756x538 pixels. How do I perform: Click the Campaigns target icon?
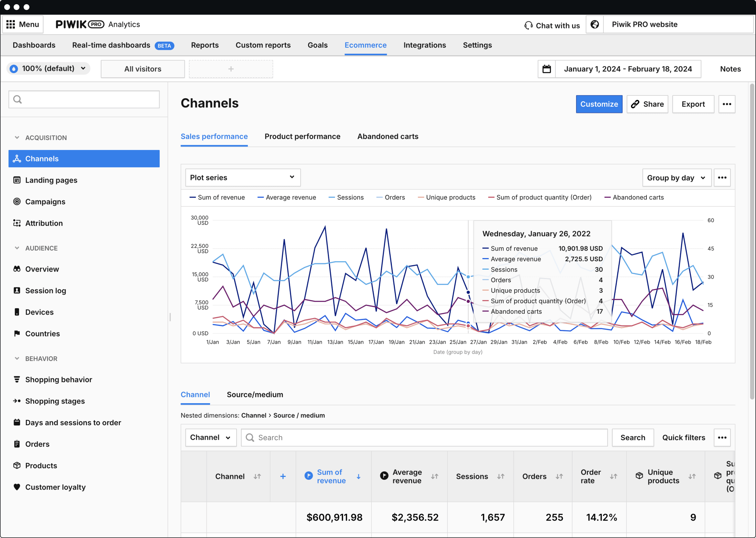click(x=17, y=202)
